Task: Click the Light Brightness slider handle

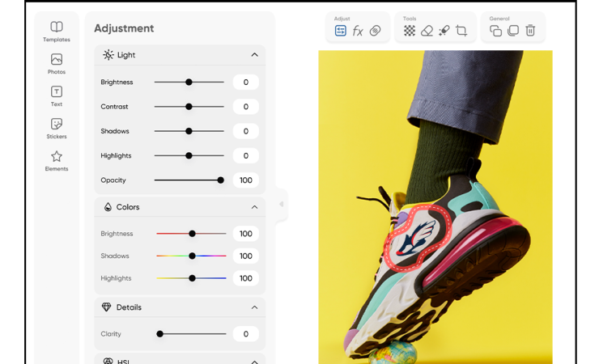Action: (189, 83)
